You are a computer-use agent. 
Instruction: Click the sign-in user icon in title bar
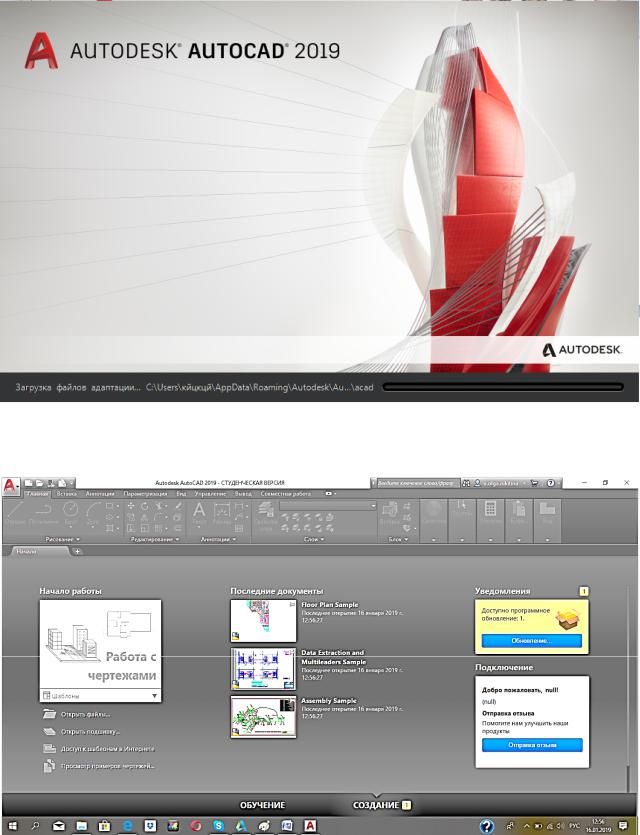coord(478,483)
